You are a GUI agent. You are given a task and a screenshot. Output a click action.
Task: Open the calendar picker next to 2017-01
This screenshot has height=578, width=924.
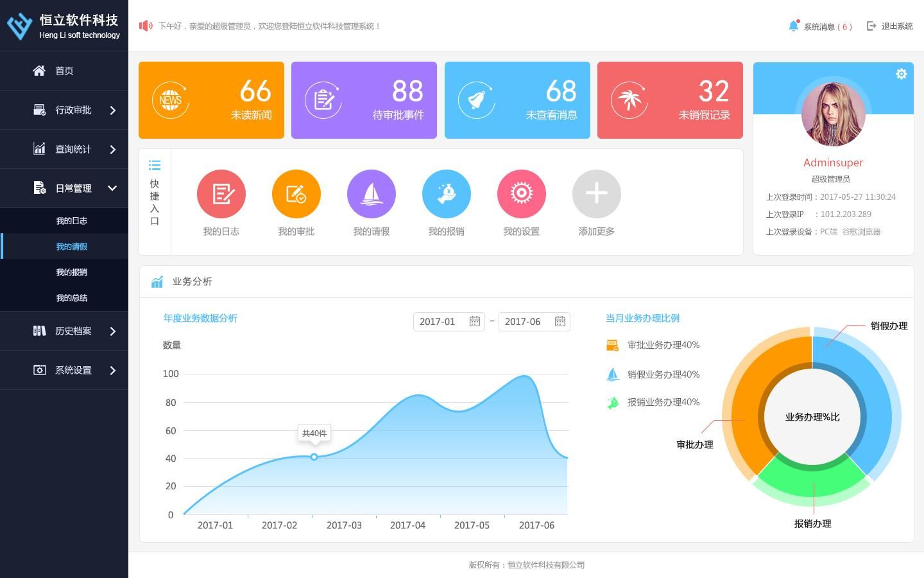[474, 321]
